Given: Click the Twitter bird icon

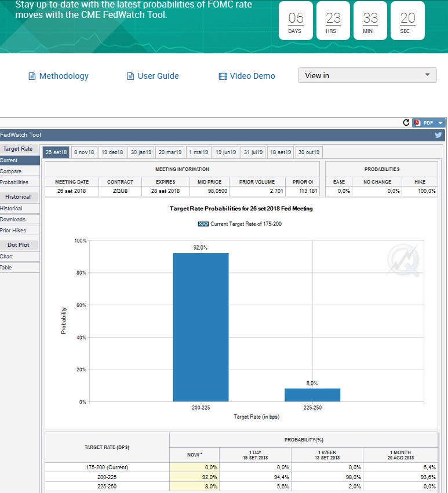Looking at the screenshot, I should [x=439, y=135].
